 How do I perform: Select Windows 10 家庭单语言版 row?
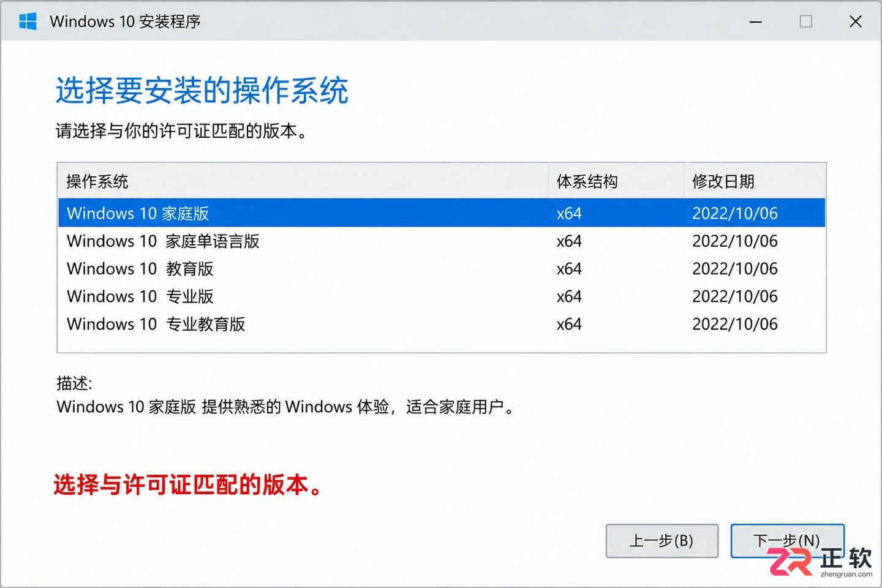coord(442,241)
